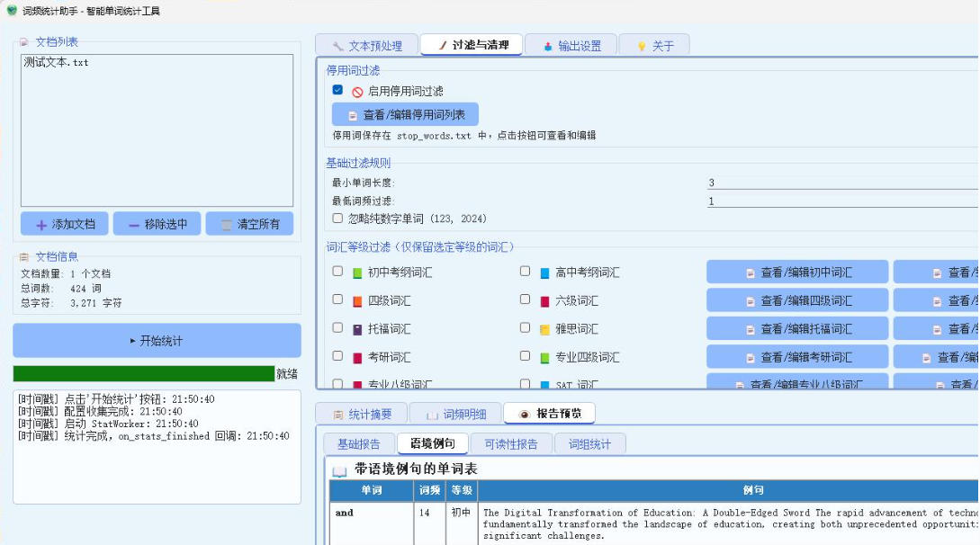The height and width of the screenshot is (545, 980).
Task: Go to the 关于 tab
Action: (x=654, y=45)
